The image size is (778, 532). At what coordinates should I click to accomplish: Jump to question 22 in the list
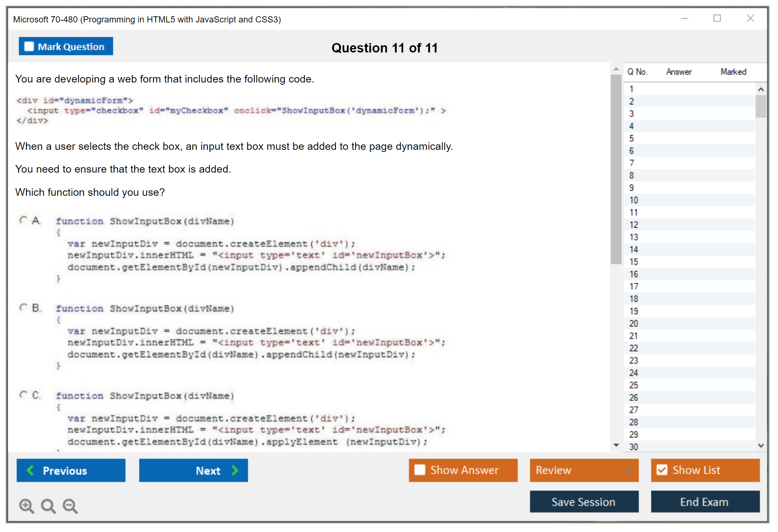634,348
